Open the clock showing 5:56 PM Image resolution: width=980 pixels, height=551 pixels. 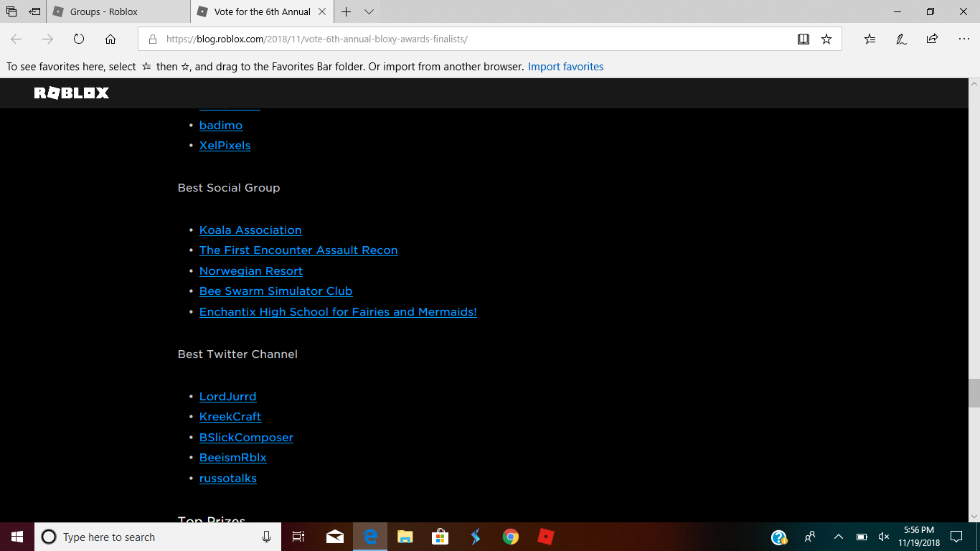[919, 537]
